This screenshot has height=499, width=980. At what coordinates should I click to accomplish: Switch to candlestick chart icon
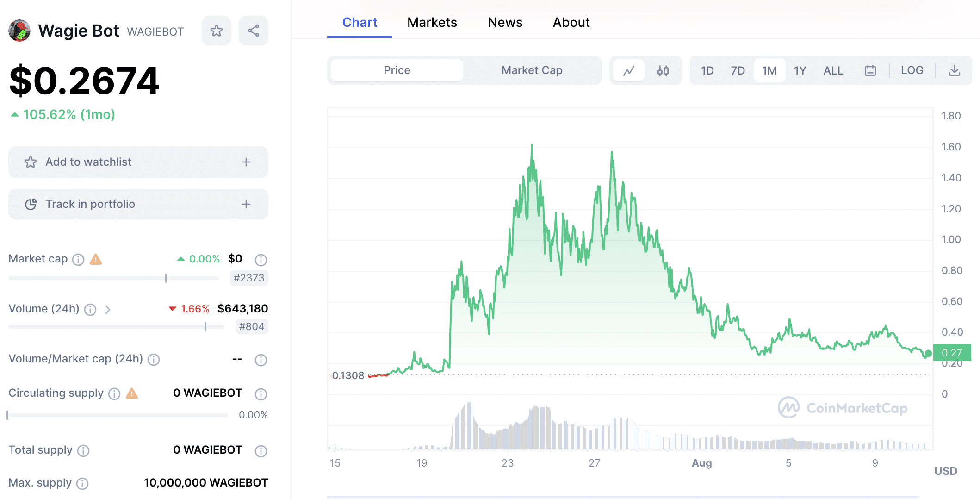[x=663, y=71]
